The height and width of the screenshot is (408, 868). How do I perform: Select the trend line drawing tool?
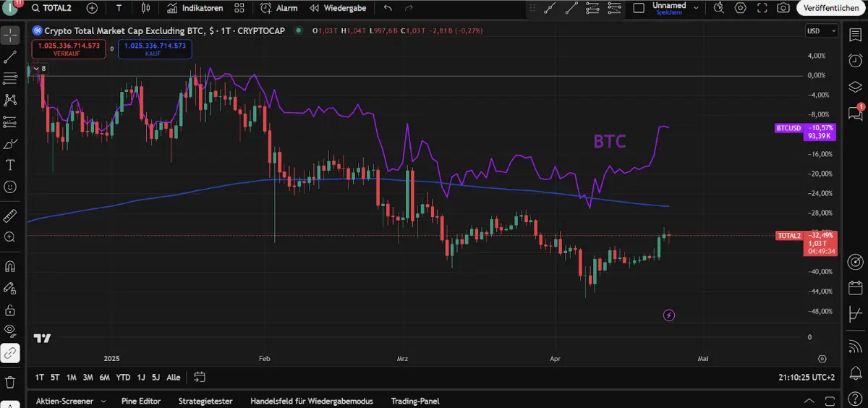tap(10, 56)
